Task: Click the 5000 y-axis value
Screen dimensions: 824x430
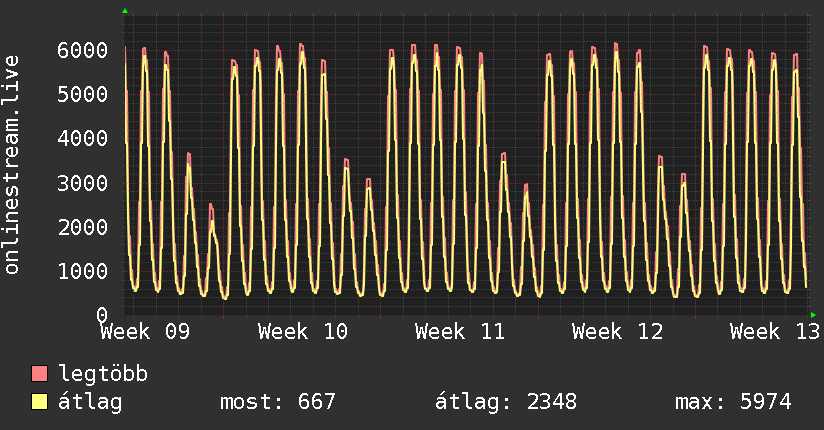Action: click(83, 95)
